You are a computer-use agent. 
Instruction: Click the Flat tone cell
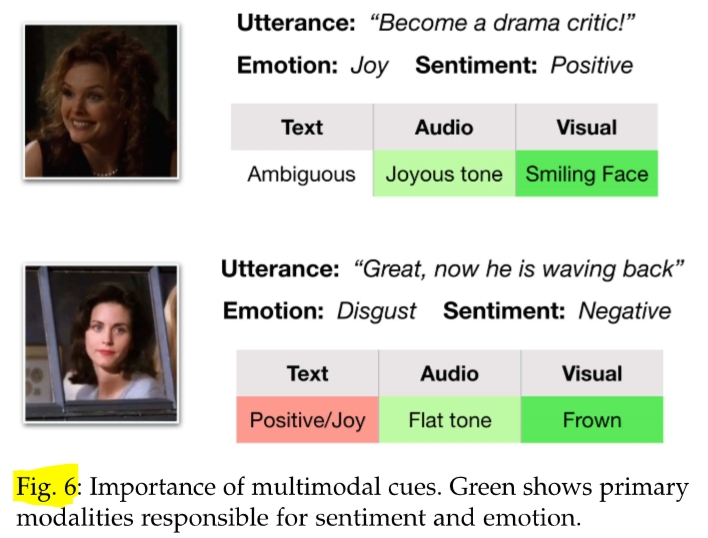click(450, 420)
